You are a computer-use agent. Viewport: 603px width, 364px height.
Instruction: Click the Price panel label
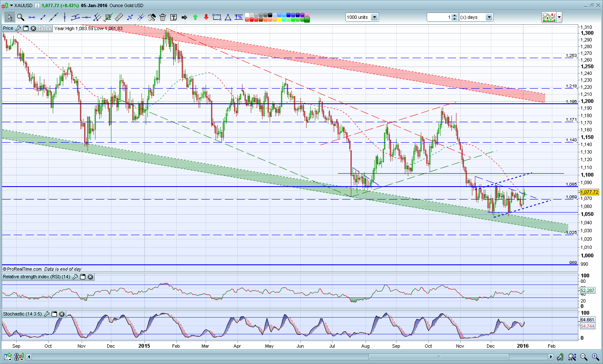8,28
